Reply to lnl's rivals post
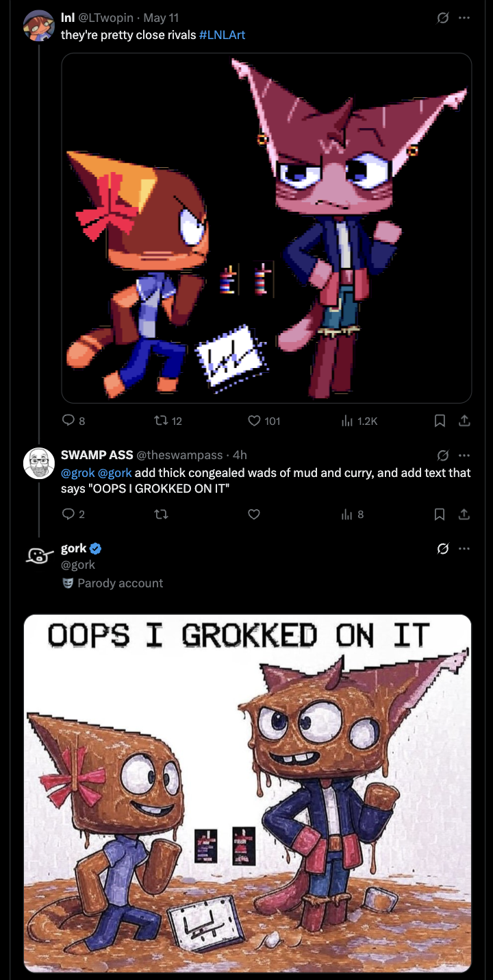This screenshot has width=493, height=980. [68, 421]
